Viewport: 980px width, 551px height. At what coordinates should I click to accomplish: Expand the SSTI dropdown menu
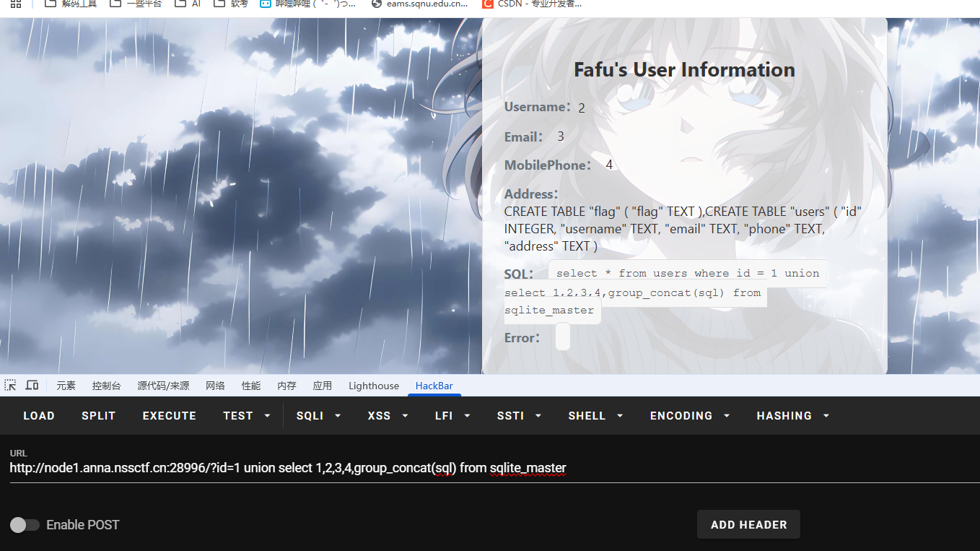[519, 416]
